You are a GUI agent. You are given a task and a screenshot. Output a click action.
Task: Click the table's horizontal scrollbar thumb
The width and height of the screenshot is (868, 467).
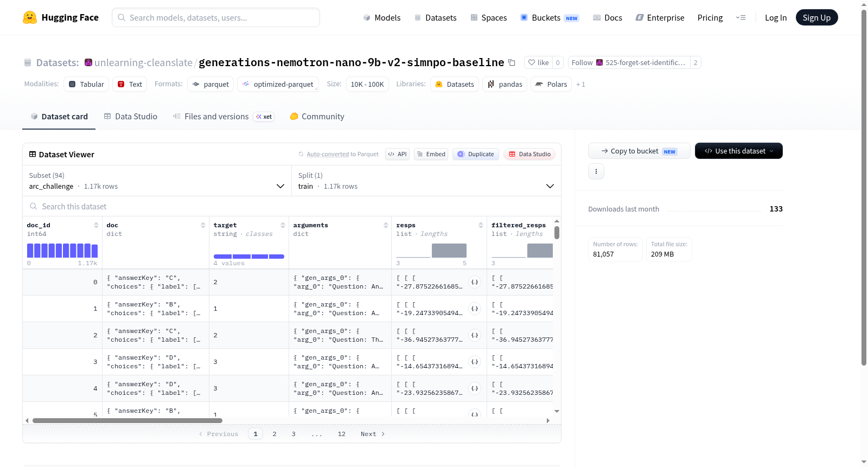pos(127,420)
